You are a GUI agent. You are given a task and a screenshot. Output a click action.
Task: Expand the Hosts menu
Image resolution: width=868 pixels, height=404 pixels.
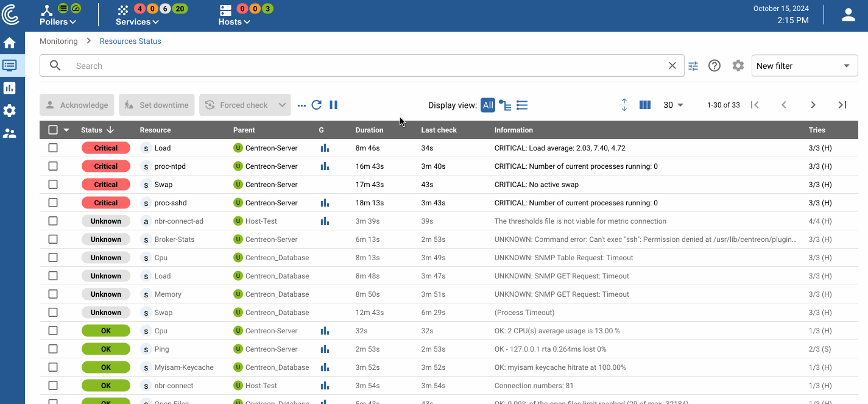[x=235, y=22]
